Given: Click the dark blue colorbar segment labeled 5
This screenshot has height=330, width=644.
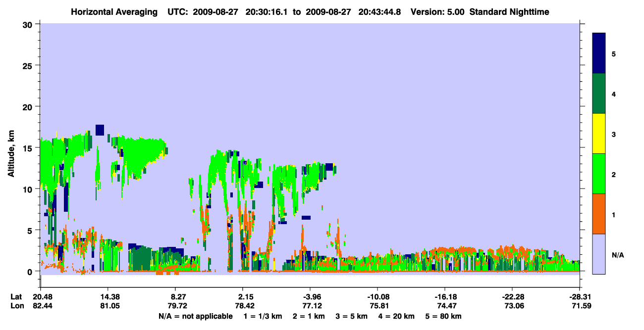Looking at the screenshot, I should (599, 53).
